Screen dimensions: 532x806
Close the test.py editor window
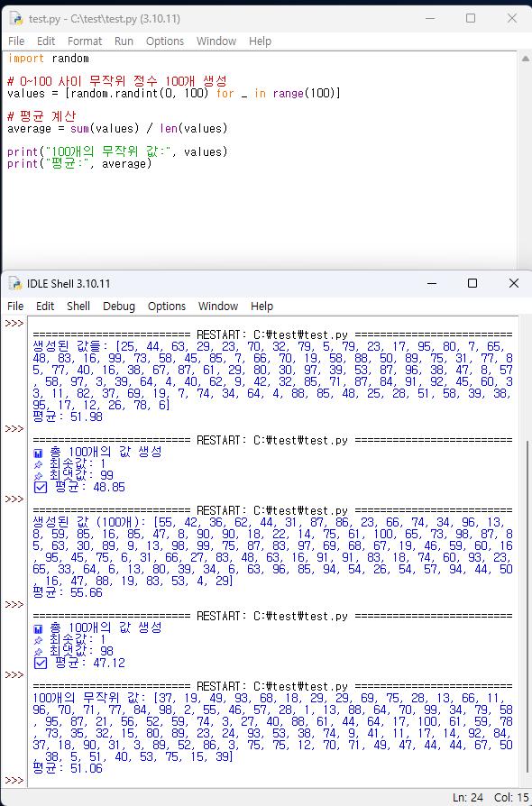tap(512, 19)
